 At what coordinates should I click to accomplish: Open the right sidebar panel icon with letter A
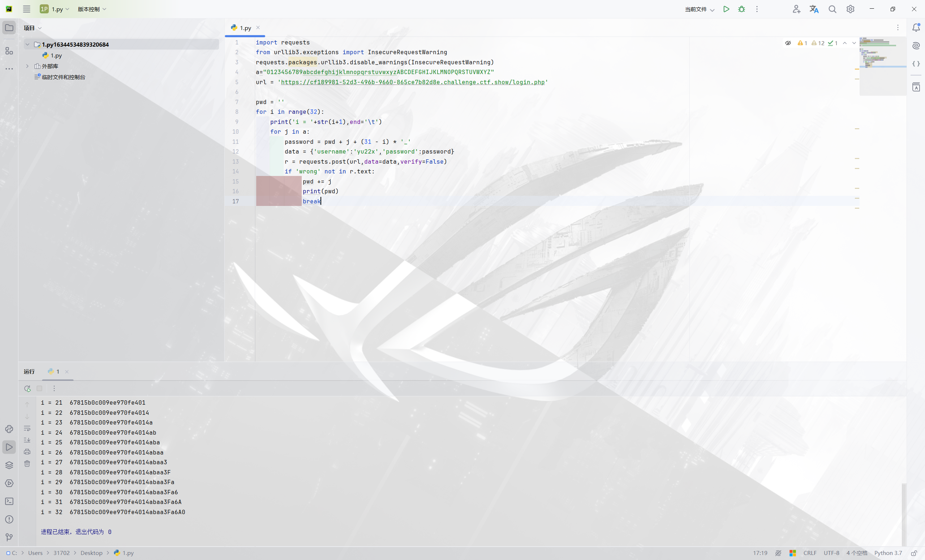click(x=916, y=87)
